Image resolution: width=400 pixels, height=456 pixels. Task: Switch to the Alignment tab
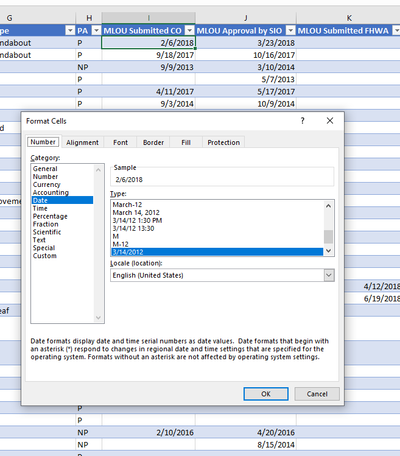[x=82, y=142]
